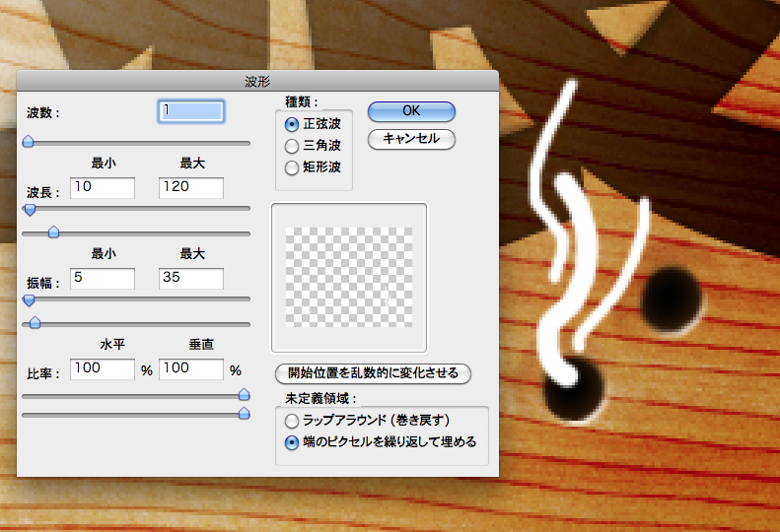Viewport: 780px width, 532px height.
Task: Click the 水平 column label
Action: pos(112,345)
